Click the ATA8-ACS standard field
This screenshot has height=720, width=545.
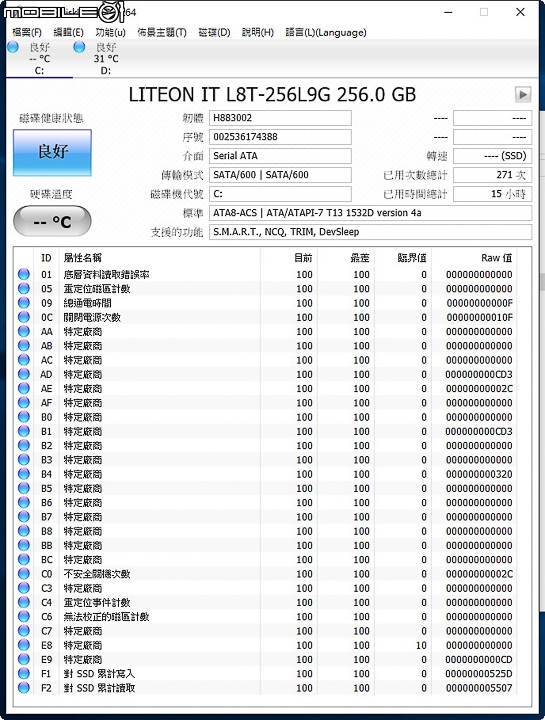pos(370,213)
